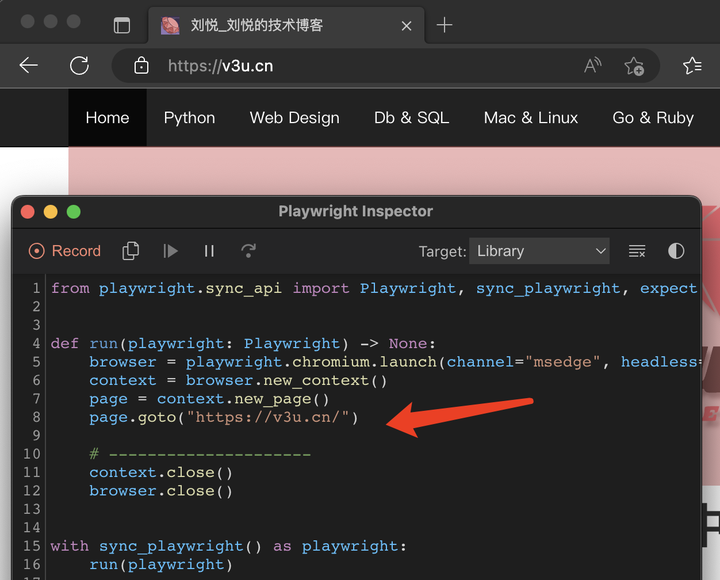The height and width of the screenshot is (580, 720).
Task: Turn on Read Aloud
Action: 593,66
